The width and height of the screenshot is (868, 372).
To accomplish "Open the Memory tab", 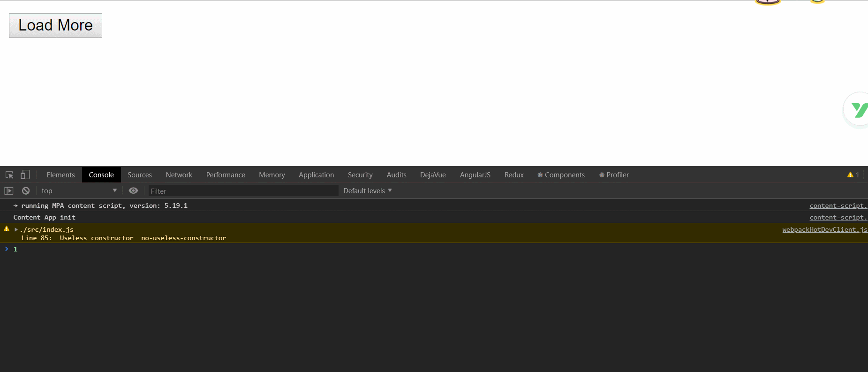I will 272,175.
